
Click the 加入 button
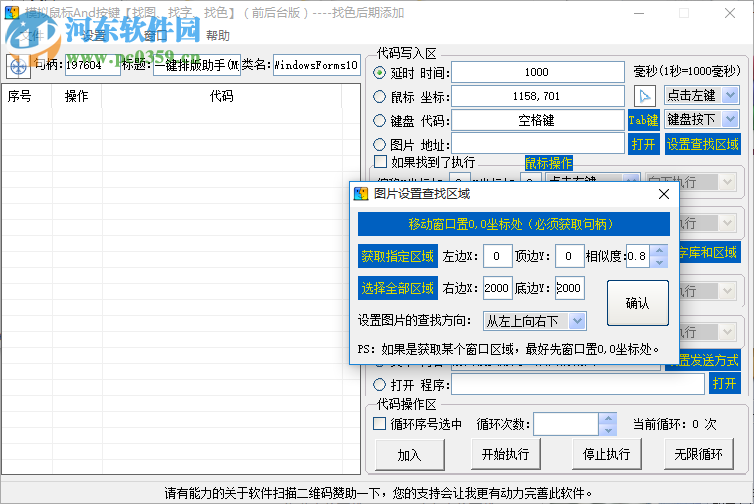tap(410, 454)
